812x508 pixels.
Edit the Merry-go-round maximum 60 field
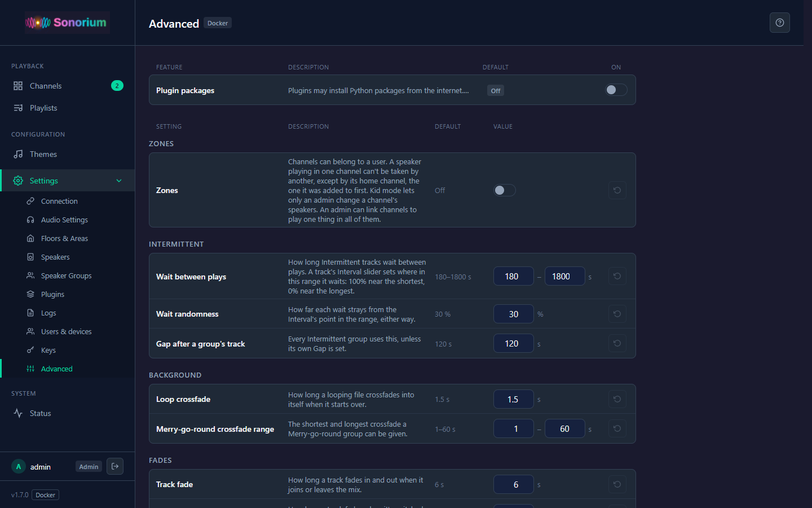[x=565, y=428]
